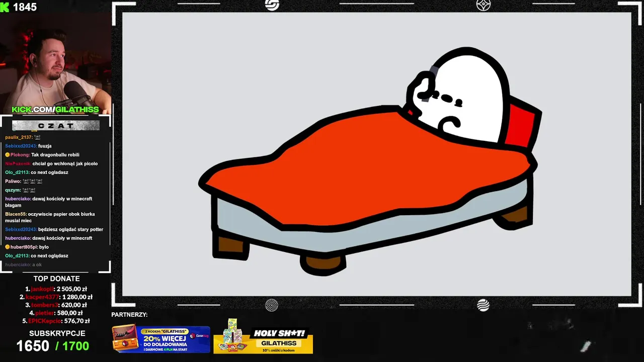Select huberciako's faded message "a ok"

click(x=37, y=264)
